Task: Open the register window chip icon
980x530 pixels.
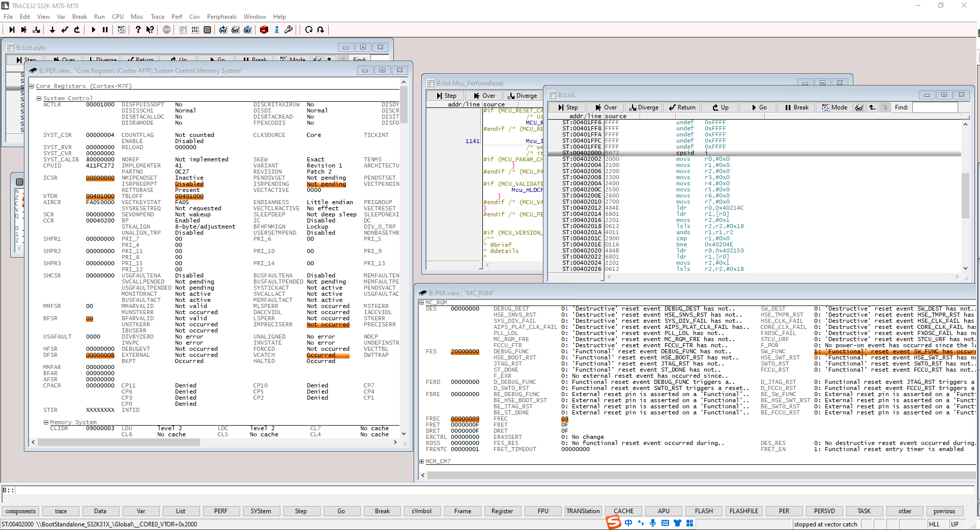Action: tap(207, 30)
